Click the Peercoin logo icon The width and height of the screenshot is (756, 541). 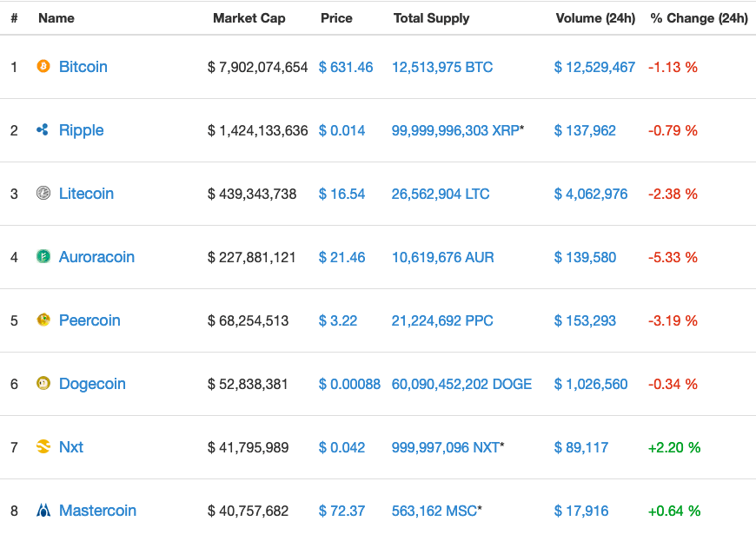[x=43, y=320]
